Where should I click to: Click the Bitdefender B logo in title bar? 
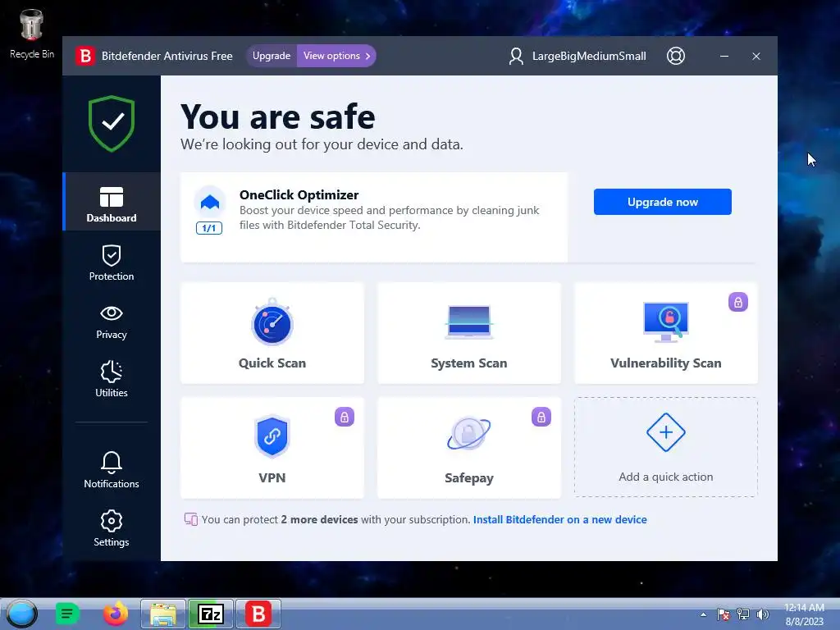84,56
